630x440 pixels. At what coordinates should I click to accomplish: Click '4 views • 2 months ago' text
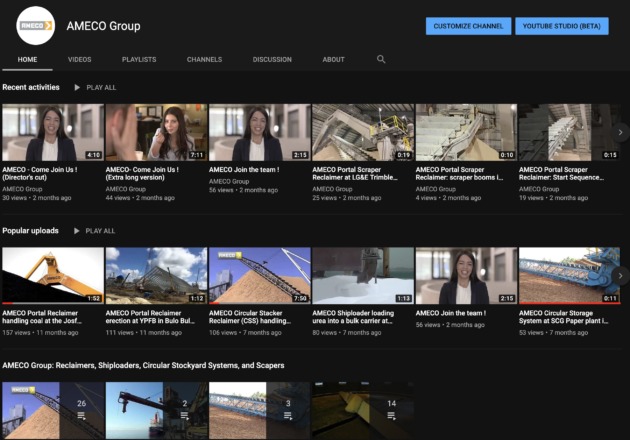click(448, 198)
